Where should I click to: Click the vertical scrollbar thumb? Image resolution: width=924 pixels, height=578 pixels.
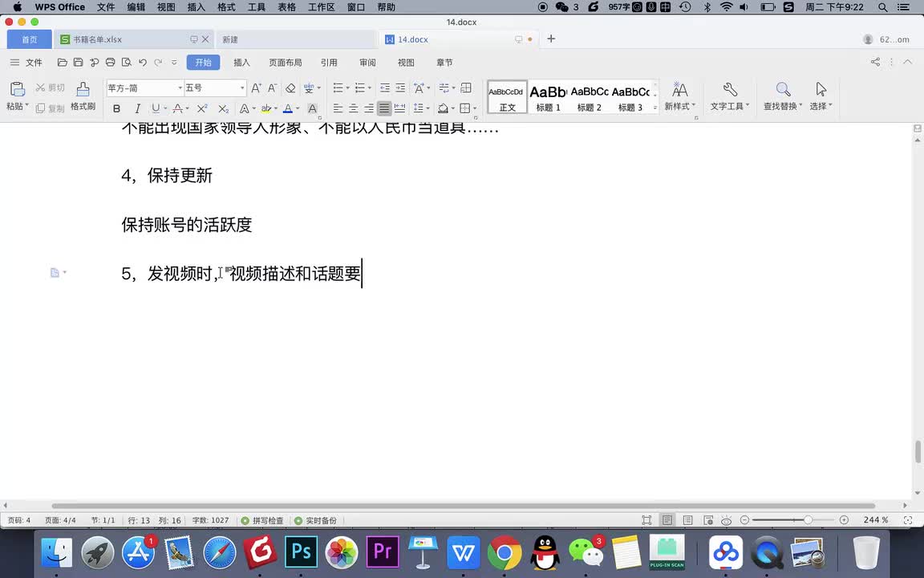918,452
